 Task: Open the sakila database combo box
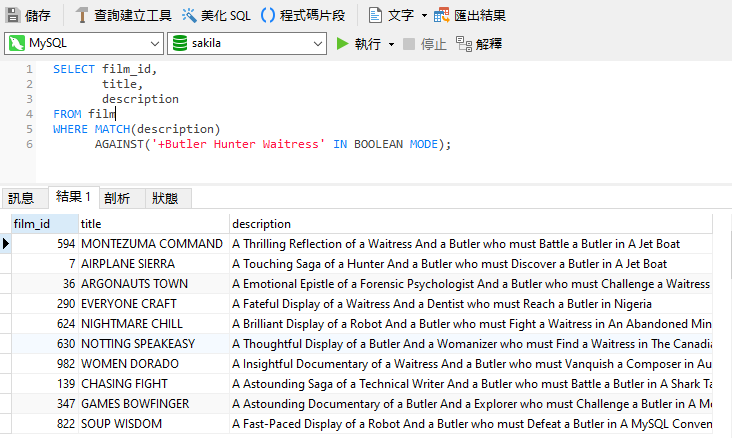(247, 43)
